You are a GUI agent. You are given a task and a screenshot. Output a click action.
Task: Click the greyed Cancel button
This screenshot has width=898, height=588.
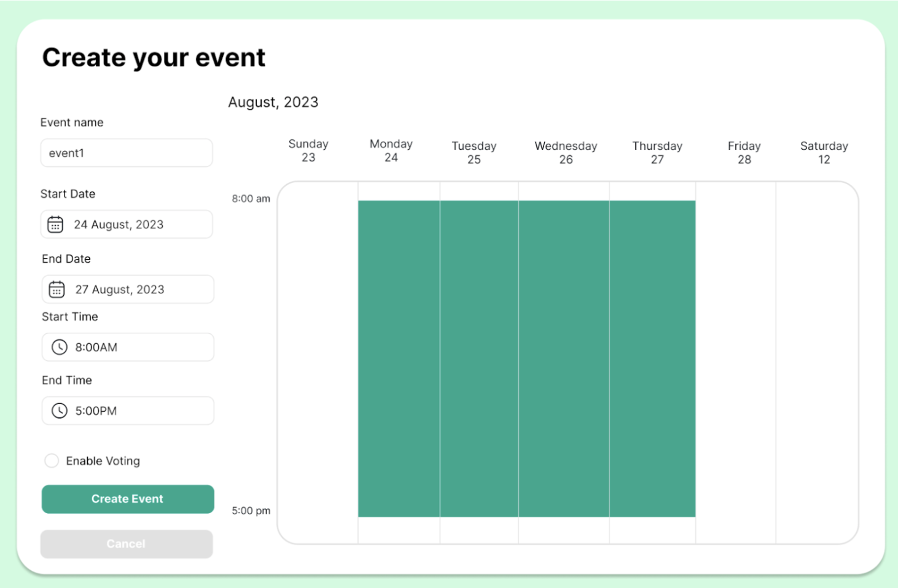click(x=127, y=544)
